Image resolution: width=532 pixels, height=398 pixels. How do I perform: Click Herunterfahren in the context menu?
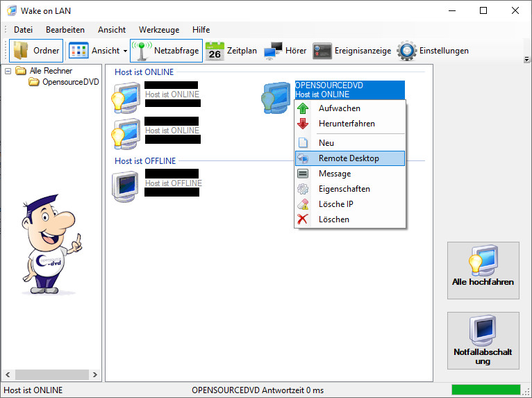[x=347, y=124]
